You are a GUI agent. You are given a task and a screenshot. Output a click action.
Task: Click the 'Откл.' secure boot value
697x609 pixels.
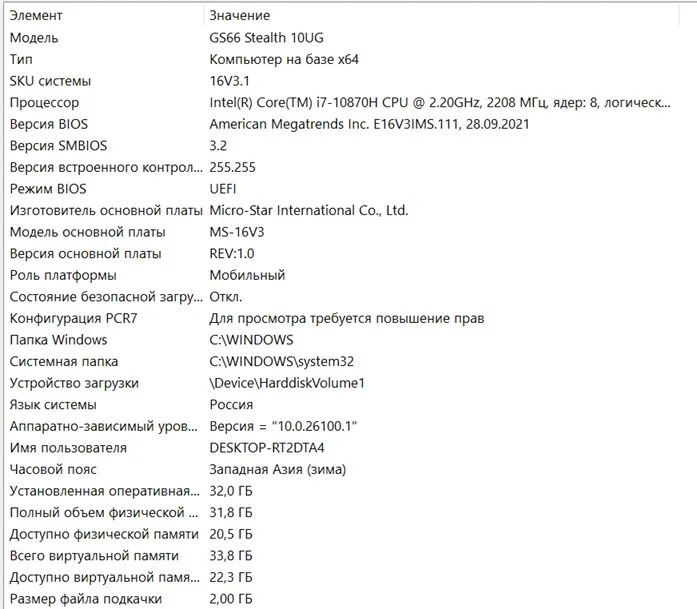click(x=226, y=297)
